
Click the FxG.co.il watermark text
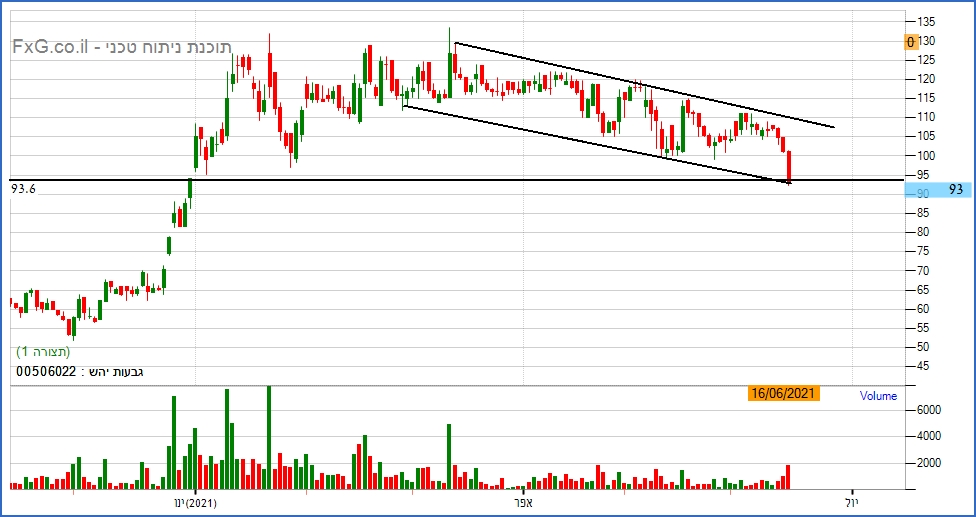click(x=51, y=48)
